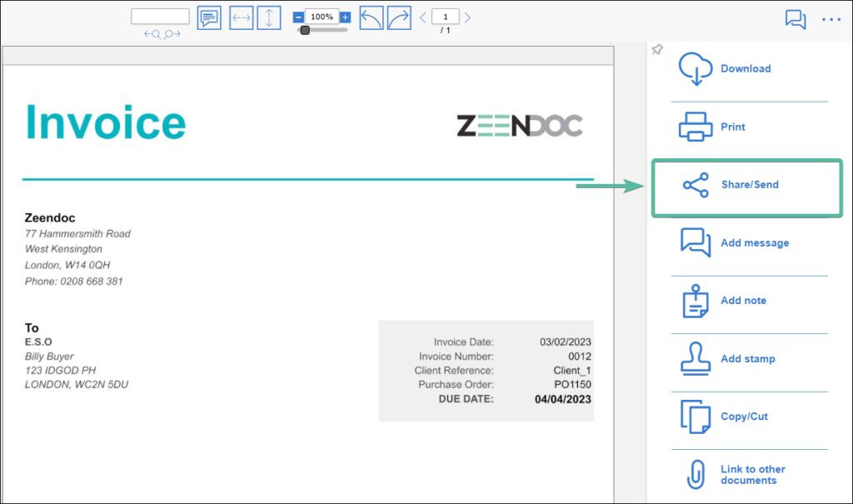Click the 'Invoice Number:' label
This screenshot has width=853, height=504.
[456, 357]
